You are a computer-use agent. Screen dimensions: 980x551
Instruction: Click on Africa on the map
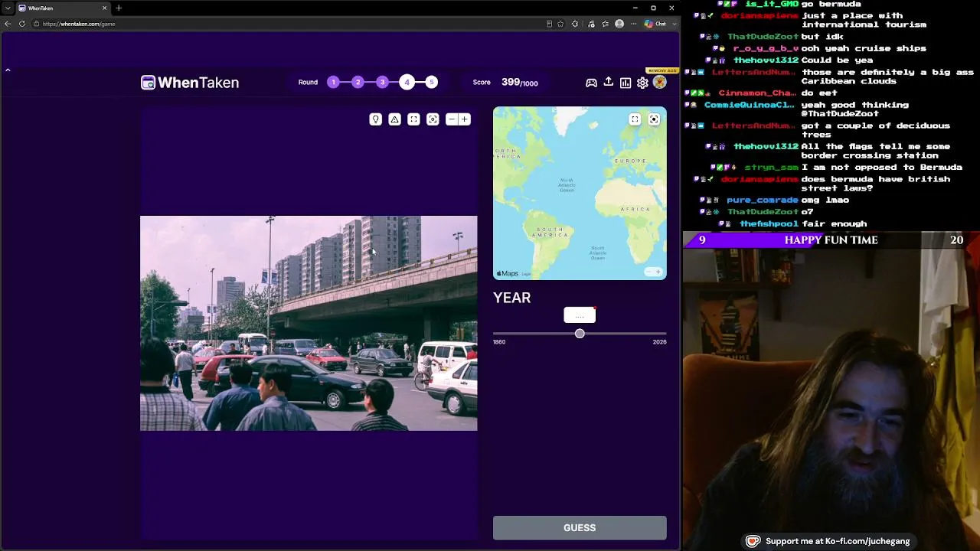tap(635, 209)
